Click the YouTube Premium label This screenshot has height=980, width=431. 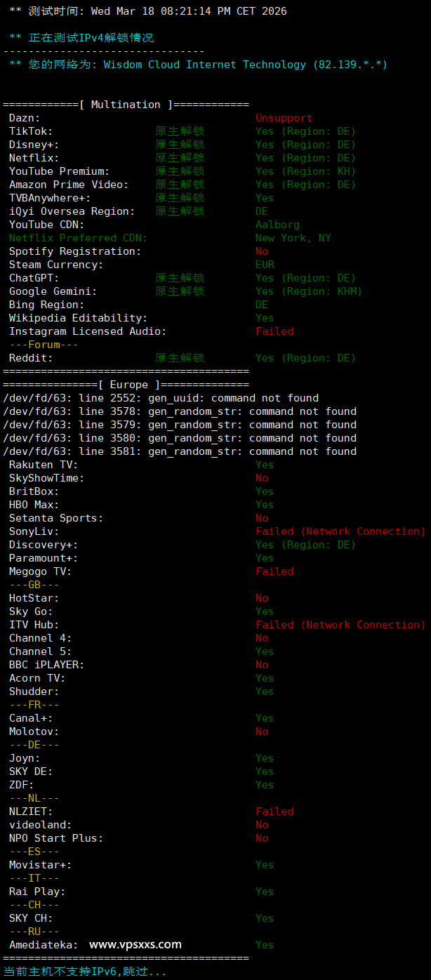tap(59, 171)
